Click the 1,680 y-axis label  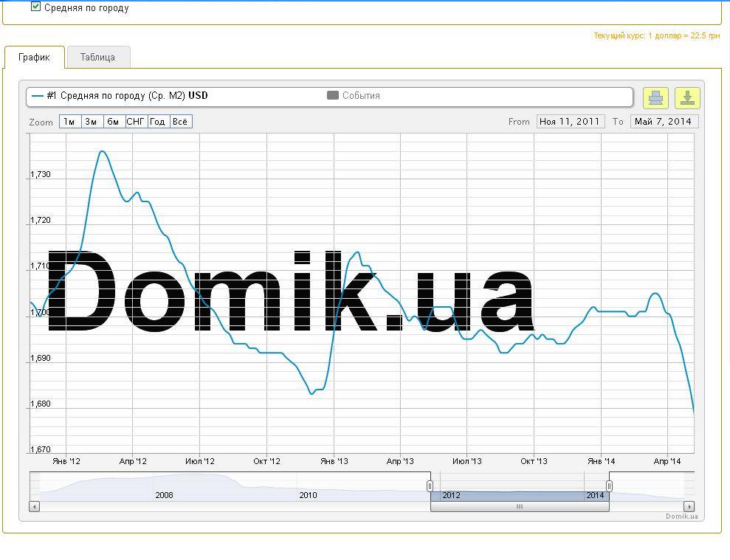pyautogui.click(x=41, y=404)
